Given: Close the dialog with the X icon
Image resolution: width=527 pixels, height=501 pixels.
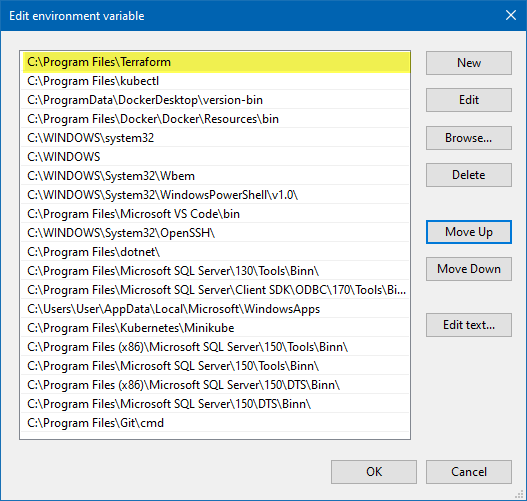Looking at the screenshot, I should (x=511, y=15).
